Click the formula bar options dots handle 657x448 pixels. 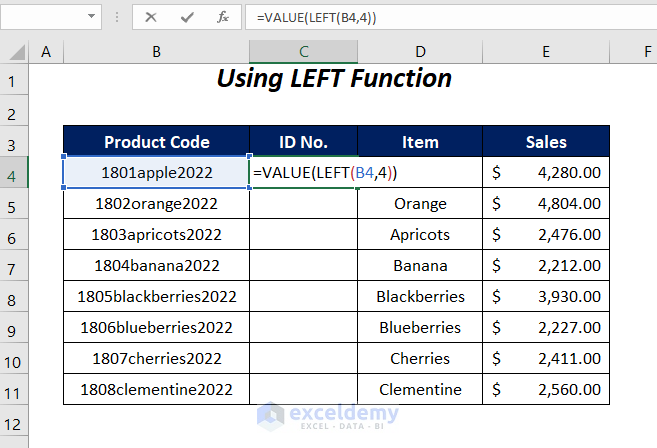click(x=118, y=17)
